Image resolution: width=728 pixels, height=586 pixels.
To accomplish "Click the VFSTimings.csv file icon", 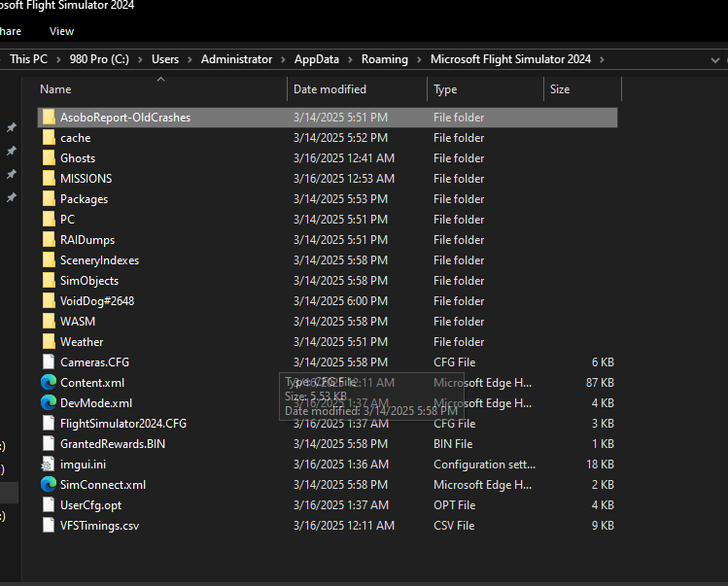I will click(49, 526).
